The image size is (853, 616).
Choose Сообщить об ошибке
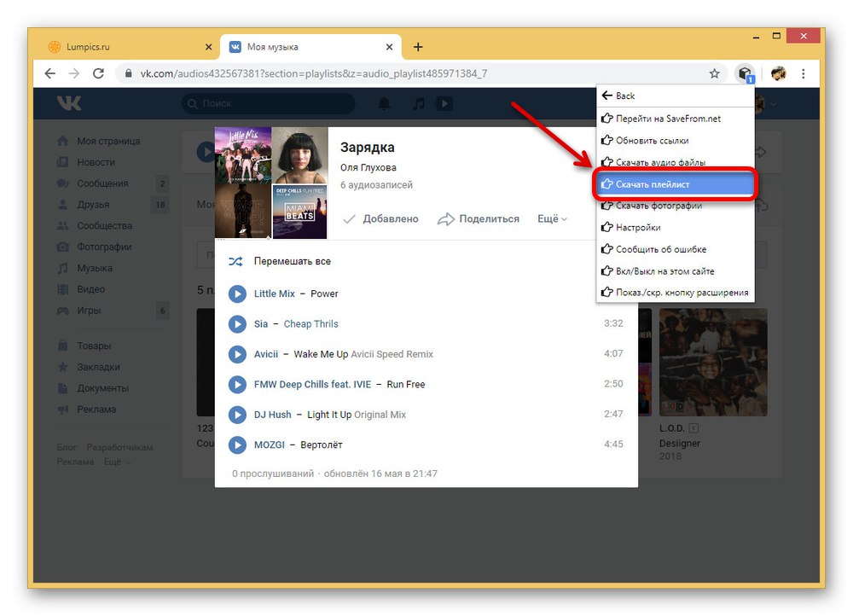click(675, 249)
